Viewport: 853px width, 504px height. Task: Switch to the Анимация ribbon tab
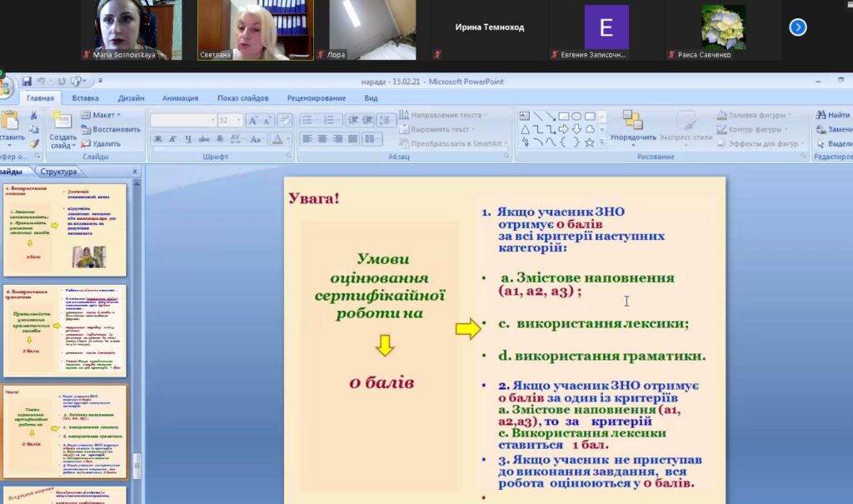coord(180,98)
